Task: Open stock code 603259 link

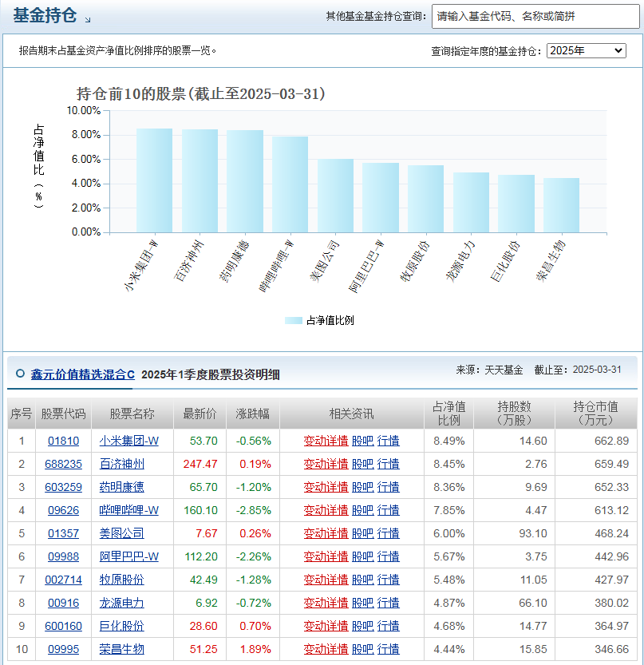Action: click(x=64, y=487)
